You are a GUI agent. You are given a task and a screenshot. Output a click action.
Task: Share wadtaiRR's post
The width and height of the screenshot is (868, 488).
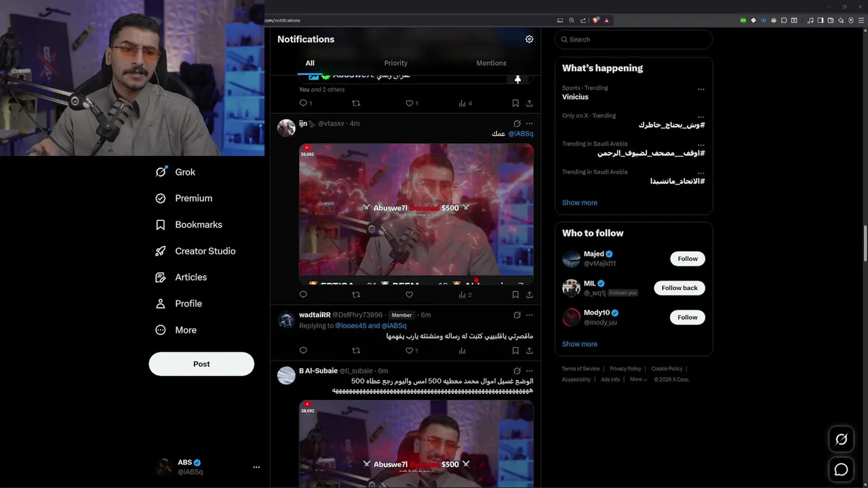[529, 350]
